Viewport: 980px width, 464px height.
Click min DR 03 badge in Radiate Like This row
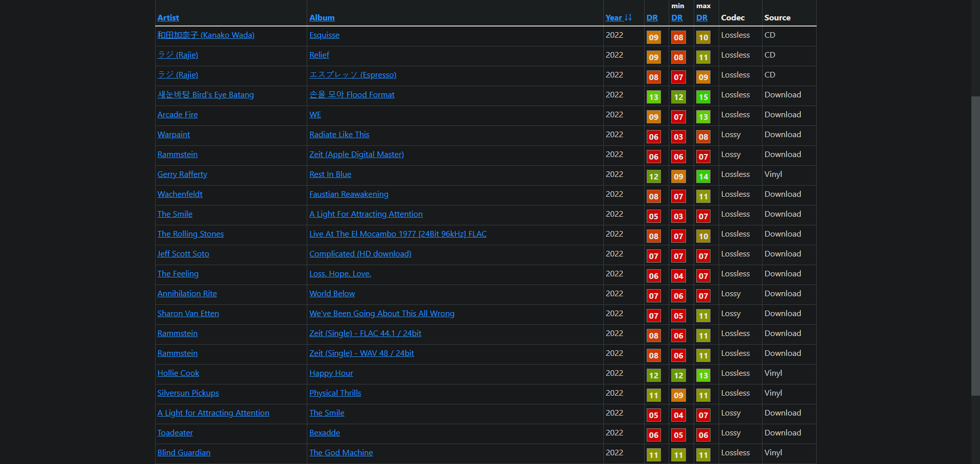(678, 137)
